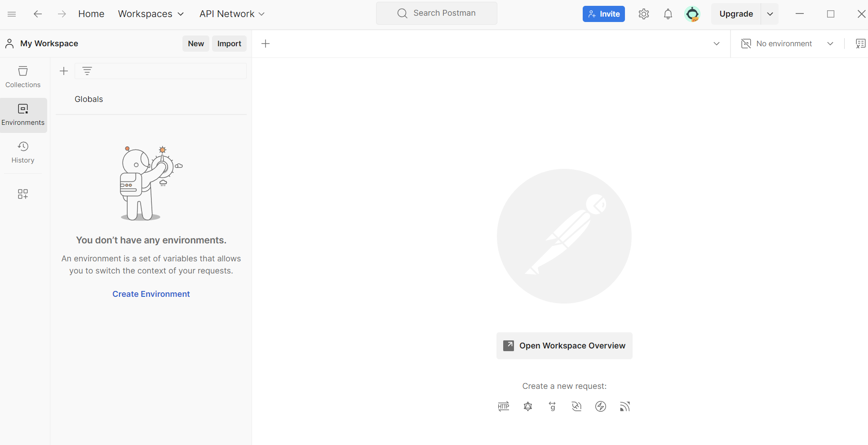Viewport: 868px width, 445px height.
Task: Click the My Workspace person icon
Action: [9, 44]
